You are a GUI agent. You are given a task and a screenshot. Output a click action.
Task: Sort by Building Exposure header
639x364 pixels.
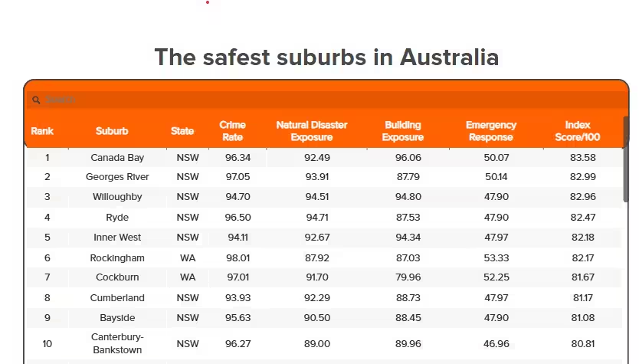click(x=403, y=131)
